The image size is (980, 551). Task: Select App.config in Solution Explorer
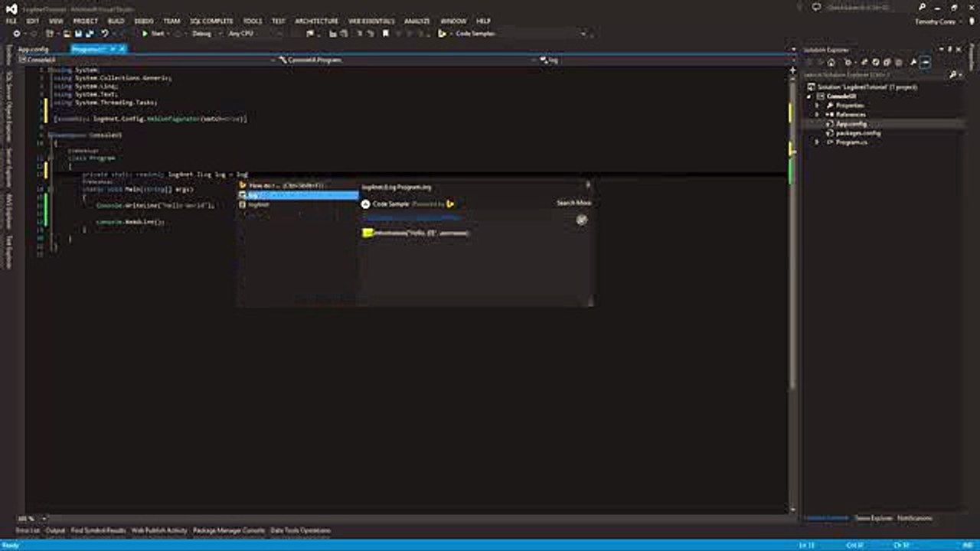point(851,124)
